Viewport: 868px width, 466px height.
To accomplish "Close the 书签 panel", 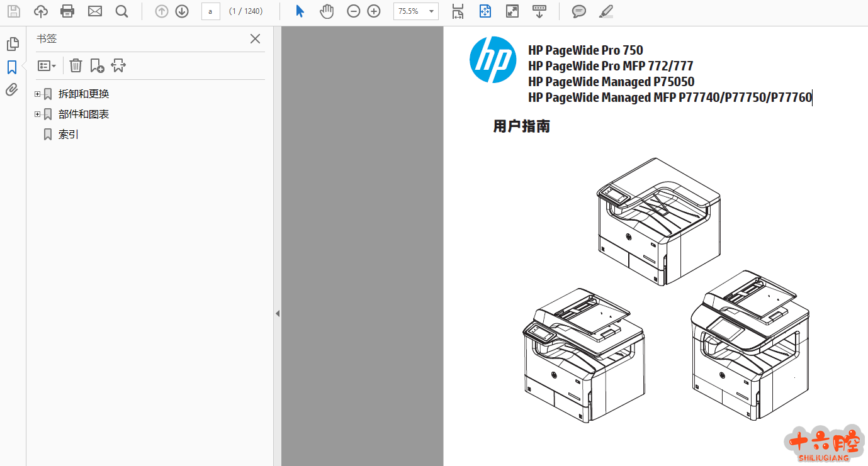I will pyautogui.click(x=255, y=39).
